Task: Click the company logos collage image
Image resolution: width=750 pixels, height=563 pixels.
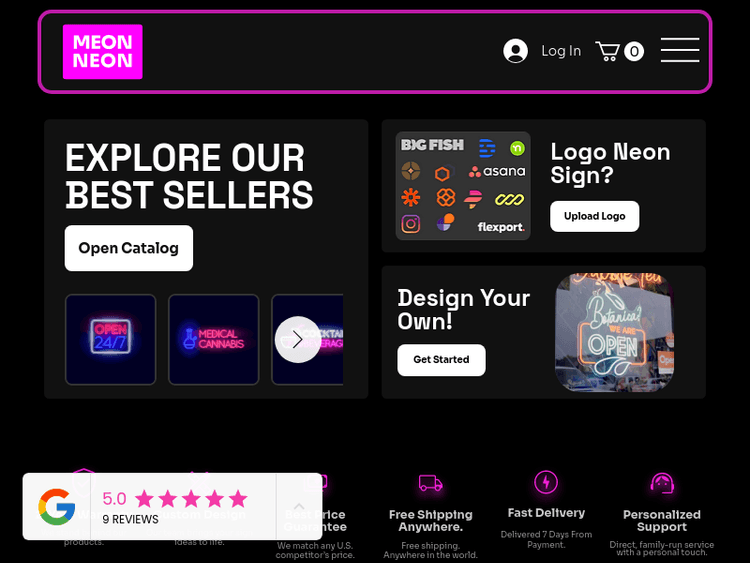Action: click(463, 186)
